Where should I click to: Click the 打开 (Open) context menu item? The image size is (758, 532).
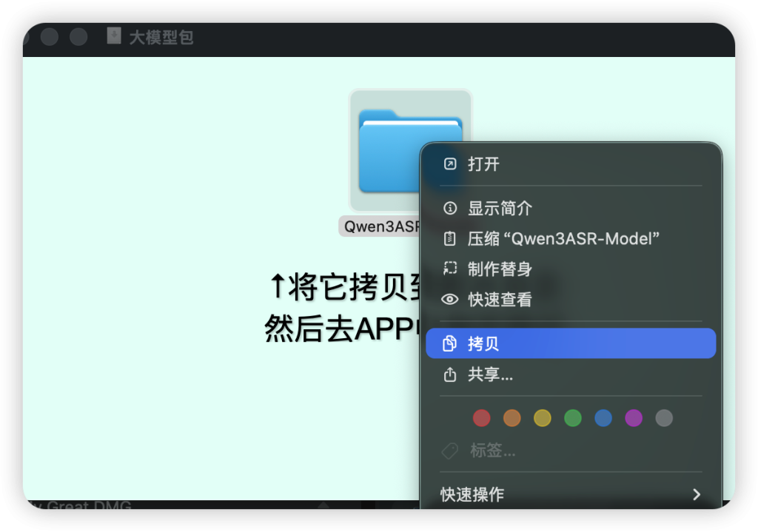pyautogui.click(x=483, y=164)
